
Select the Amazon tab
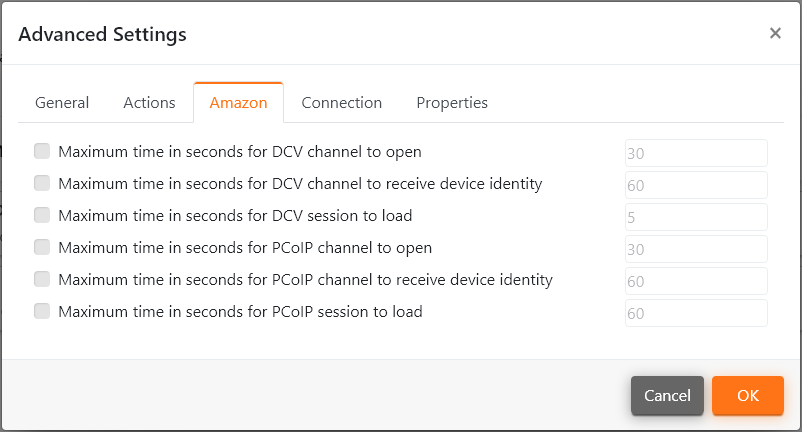pyautogui.click(x=238, y=103)
